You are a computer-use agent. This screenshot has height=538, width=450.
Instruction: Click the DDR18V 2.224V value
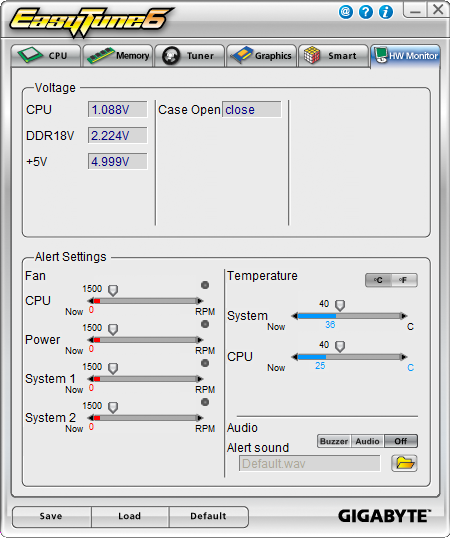(x=118, y=136)
